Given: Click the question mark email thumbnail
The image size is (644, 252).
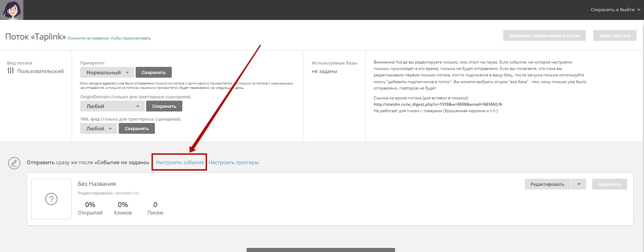Looking at the screenshot, I should tap(51, 199).
